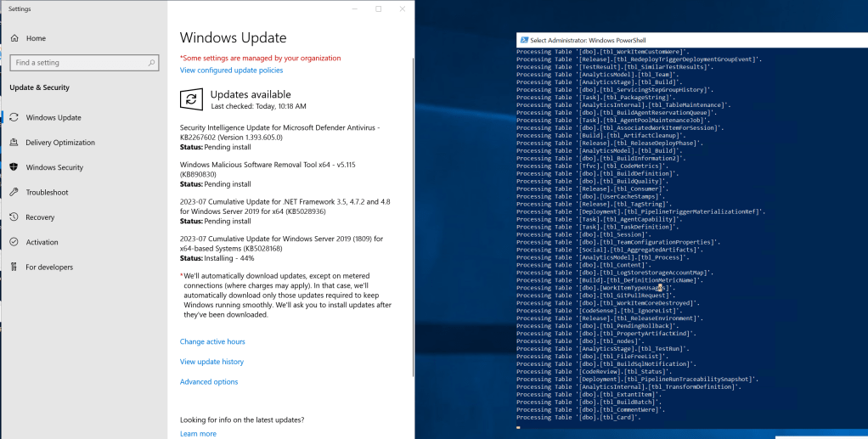Click PowerShell line '[dbo].[UserCacheStamps]'
Screen dimensions: 868x439
(x=591, y=196)
